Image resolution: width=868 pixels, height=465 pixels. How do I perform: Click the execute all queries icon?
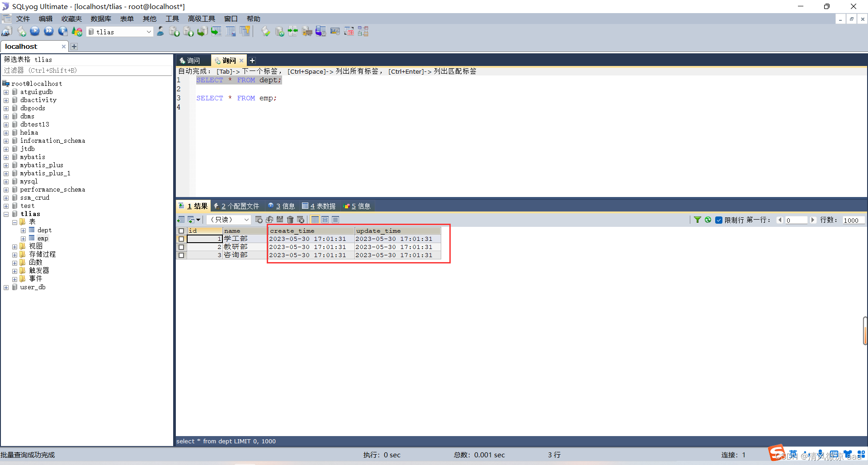(x=49, y=32)
